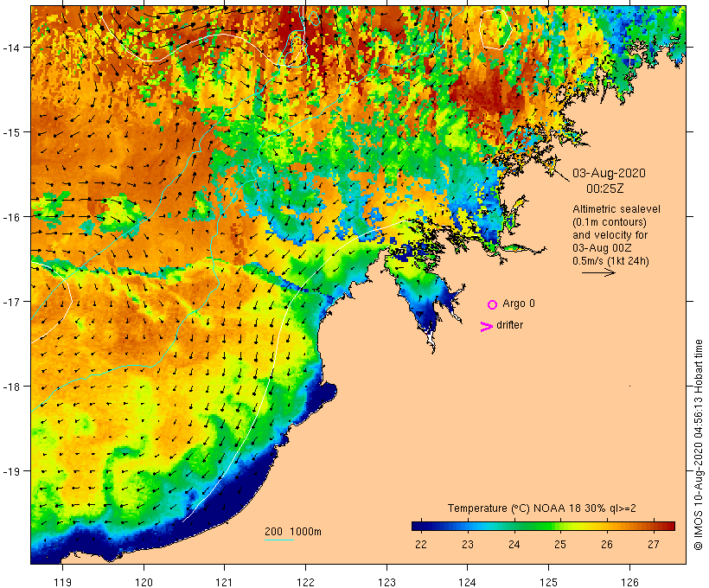Viewport: 709px width, 588px height.
Task: Click the color bar tick label 27
Action: point(654,545)
